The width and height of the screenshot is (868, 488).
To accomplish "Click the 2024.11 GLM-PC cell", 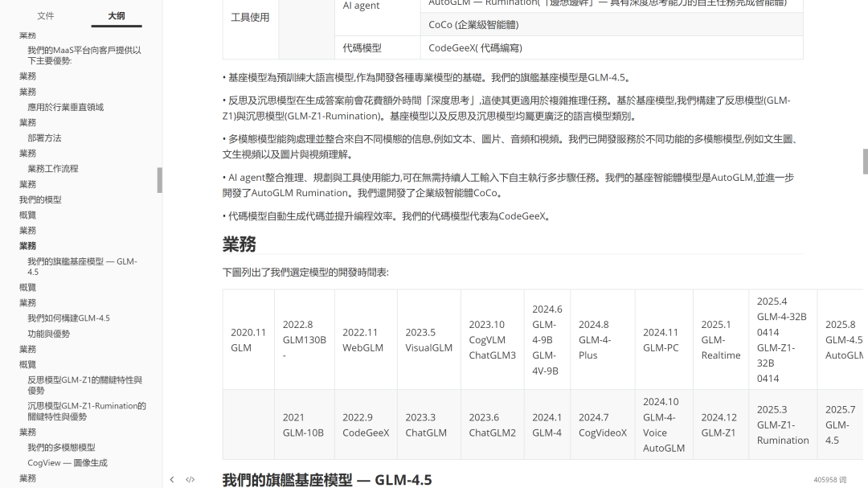I will click(665, 339).
